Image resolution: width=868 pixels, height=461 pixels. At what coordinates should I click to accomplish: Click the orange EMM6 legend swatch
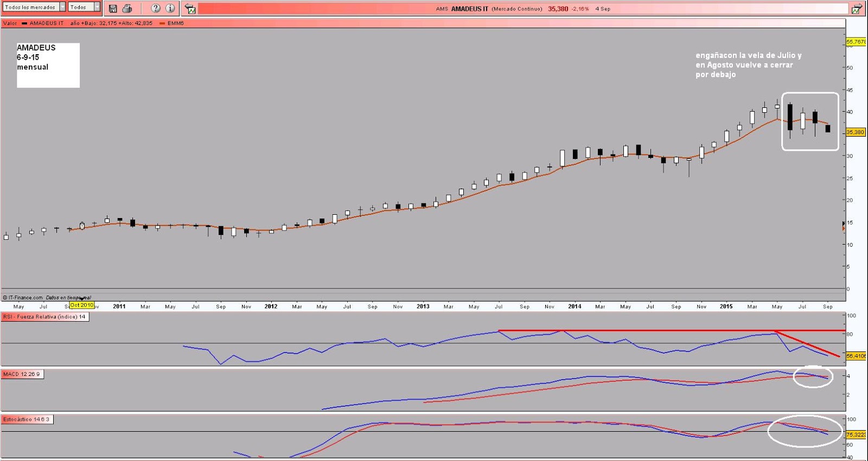162,23
